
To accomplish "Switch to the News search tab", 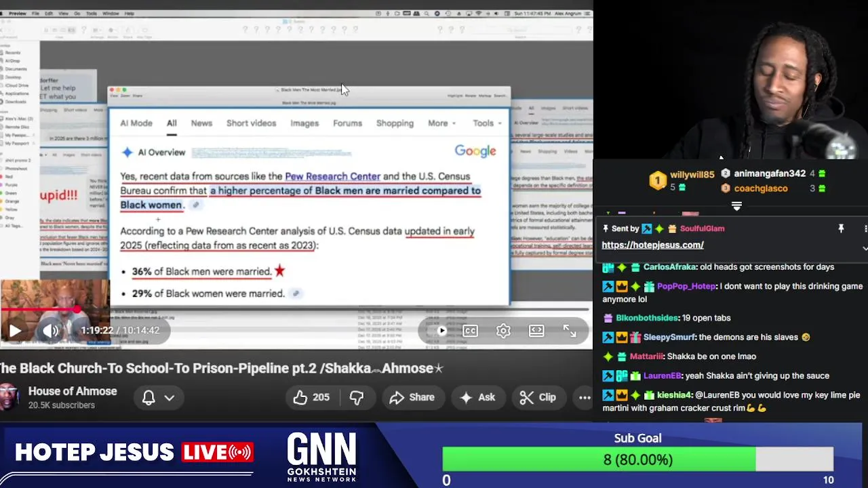I will coord(201,123).
